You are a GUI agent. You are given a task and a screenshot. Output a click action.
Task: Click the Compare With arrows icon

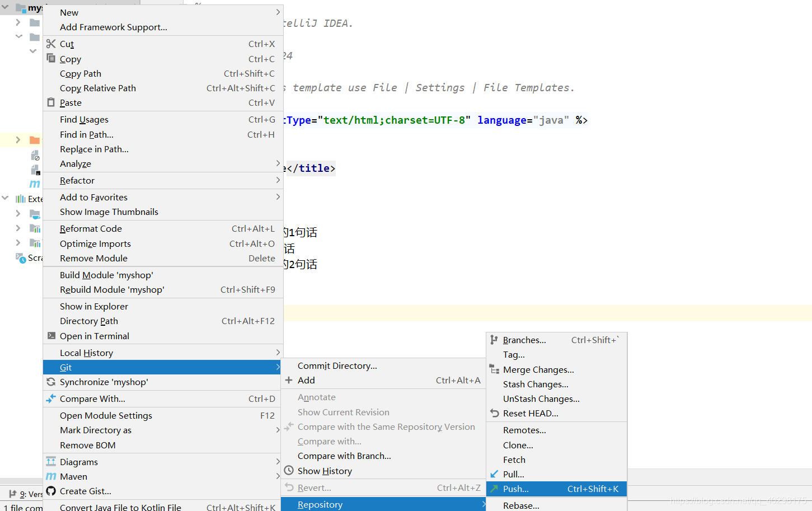51,399
